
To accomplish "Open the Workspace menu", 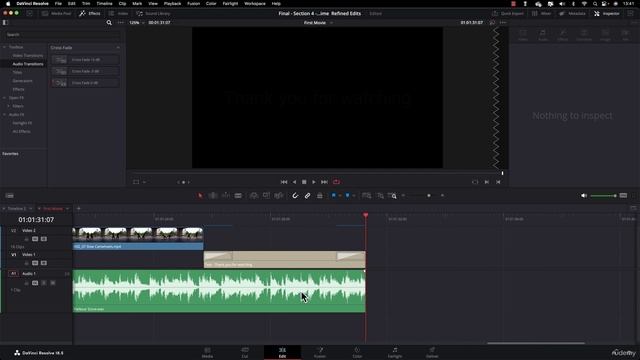I will pos(255,3).
